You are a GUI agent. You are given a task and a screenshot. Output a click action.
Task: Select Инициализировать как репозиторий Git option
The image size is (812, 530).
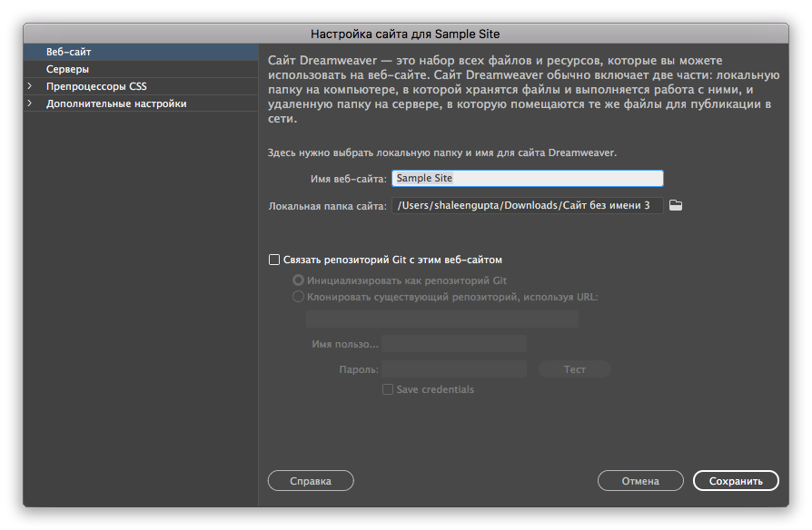coord(298,280)
